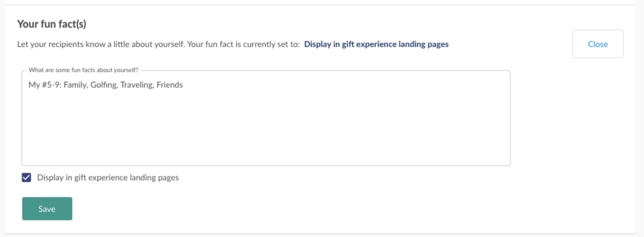The width and height of the screenshot is (644, 237).
Task: Open bold Display in gift experience landing pages link
Action: 376,44
